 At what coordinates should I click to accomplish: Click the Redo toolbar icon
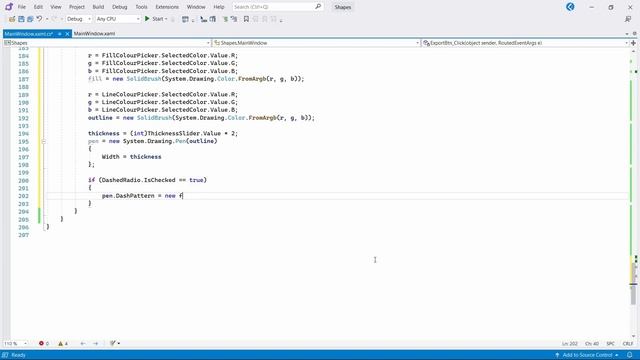pyautogui.click(x=54, y=19)
